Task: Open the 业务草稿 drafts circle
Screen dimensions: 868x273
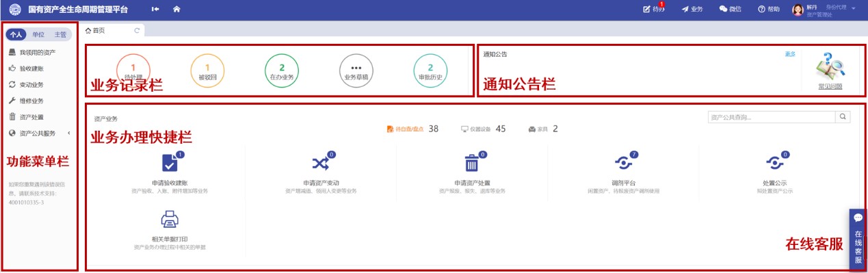Action: (356, 70)
